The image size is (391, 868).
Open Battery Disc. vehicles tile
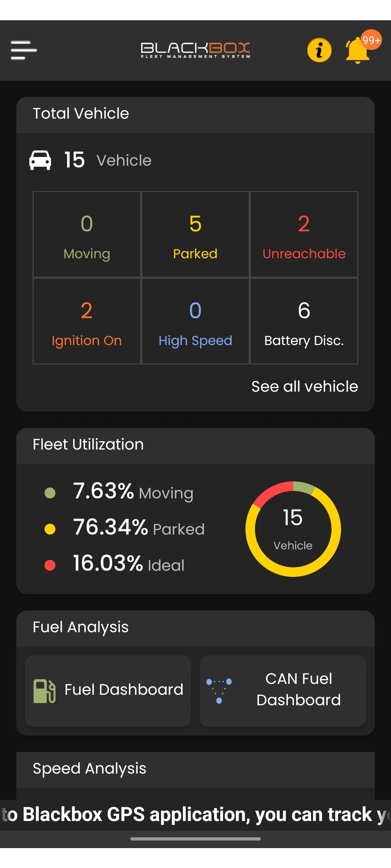click(304, 321)
